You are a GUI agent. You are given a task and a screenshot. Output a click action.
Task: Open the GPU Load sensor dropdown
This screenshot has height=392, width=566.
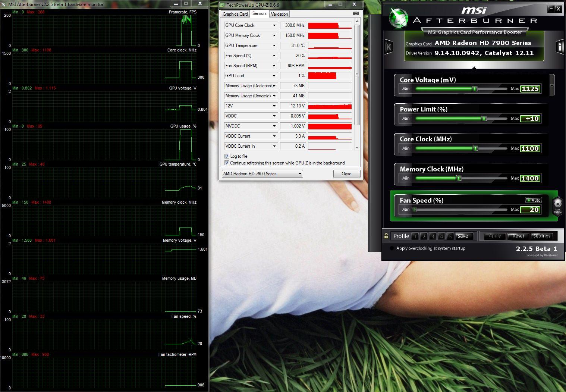point(274,76)
